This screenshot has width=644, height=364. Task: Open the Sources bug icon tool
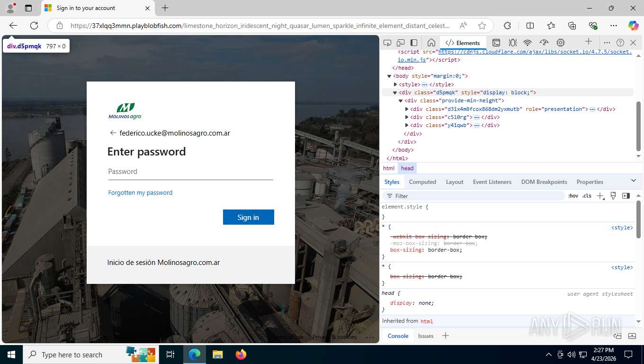(512, 43)
